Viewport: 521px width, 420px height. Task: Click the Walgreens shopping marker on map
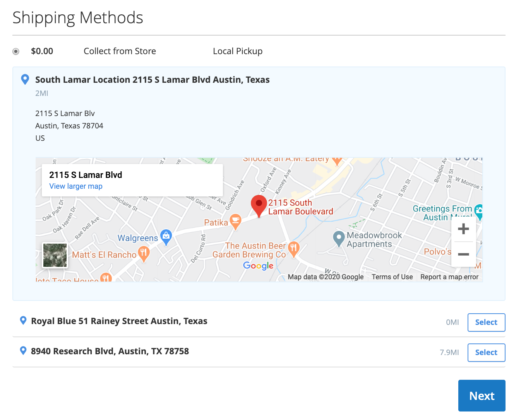[166, 237]
